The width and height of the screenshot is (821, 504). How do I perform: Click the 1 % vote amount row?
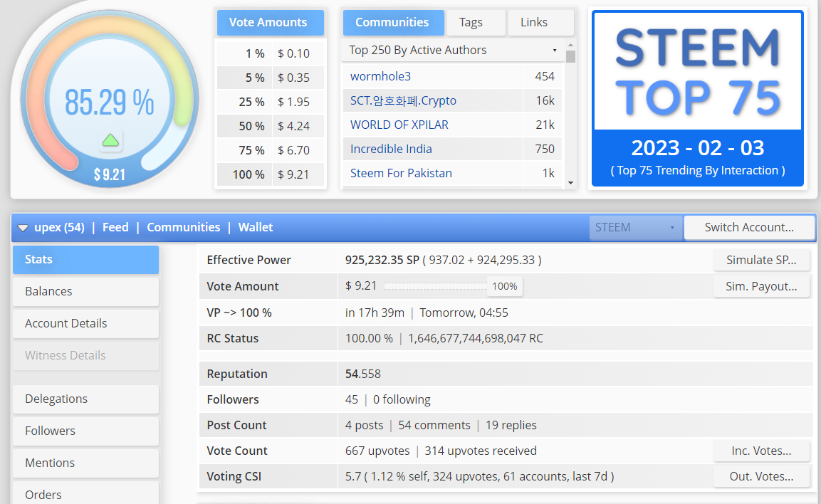click(270, 53)
